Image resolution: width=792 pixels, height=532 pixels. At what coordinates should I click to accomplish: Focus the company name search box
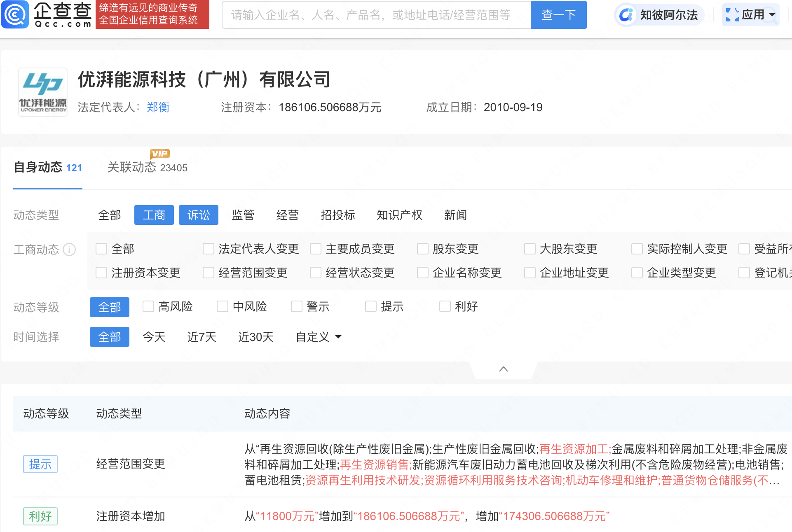[376, 15]
